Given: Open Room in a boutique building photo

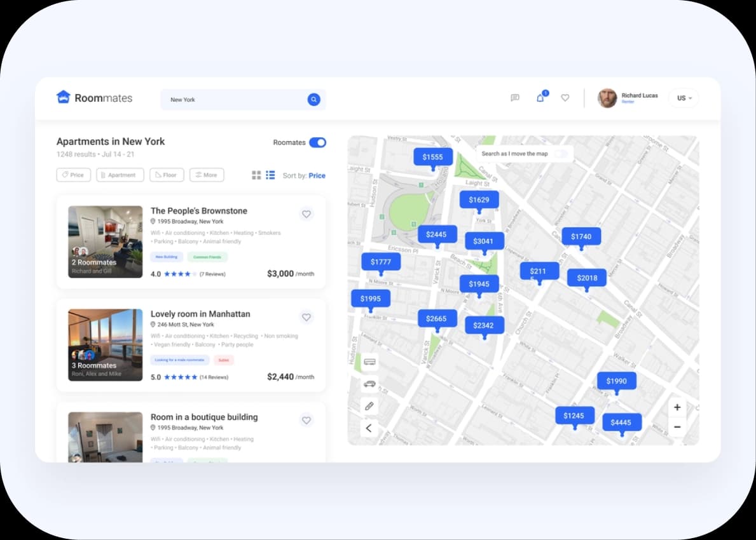Looking at the screenshot, I should 105,437.
